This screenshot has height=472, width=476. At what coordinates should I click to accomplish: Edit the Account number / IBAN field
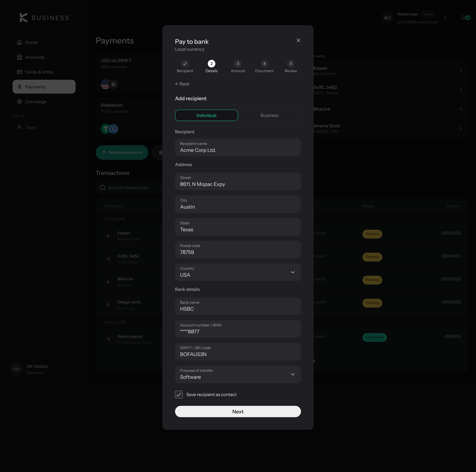point(238,329)
